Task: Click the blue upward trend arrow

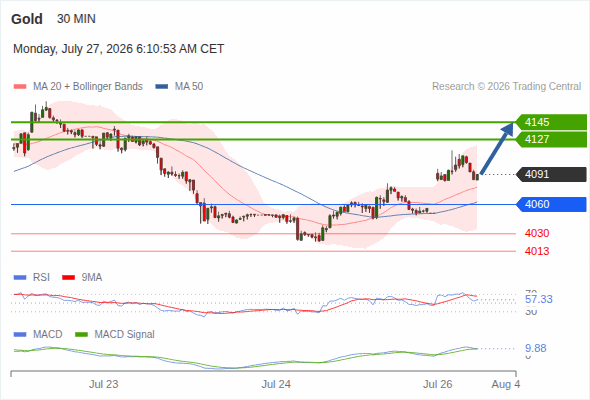Action: point(497,148)
